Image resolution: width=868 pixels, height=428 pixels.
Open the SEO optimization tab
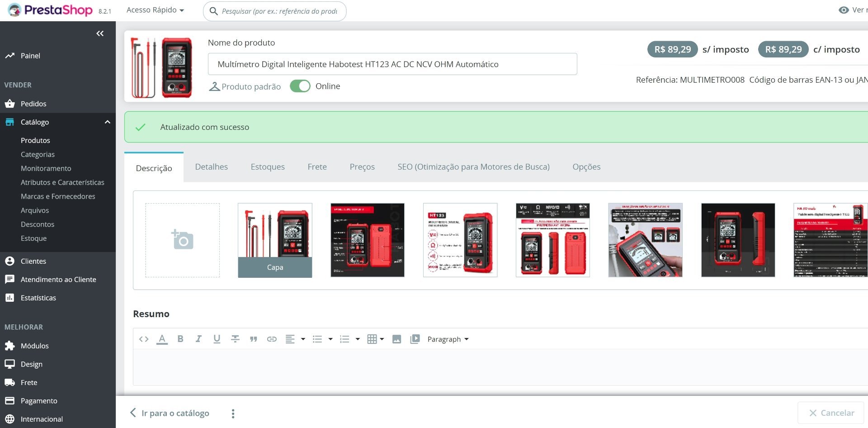coord(474,167)
